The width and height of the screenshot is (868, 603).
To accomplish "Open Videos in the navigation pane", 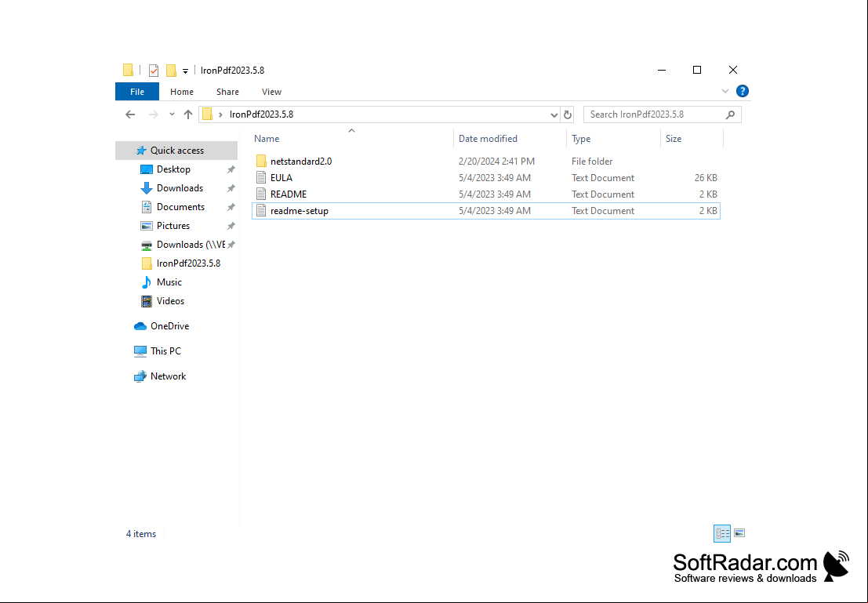I will (170, 301).
